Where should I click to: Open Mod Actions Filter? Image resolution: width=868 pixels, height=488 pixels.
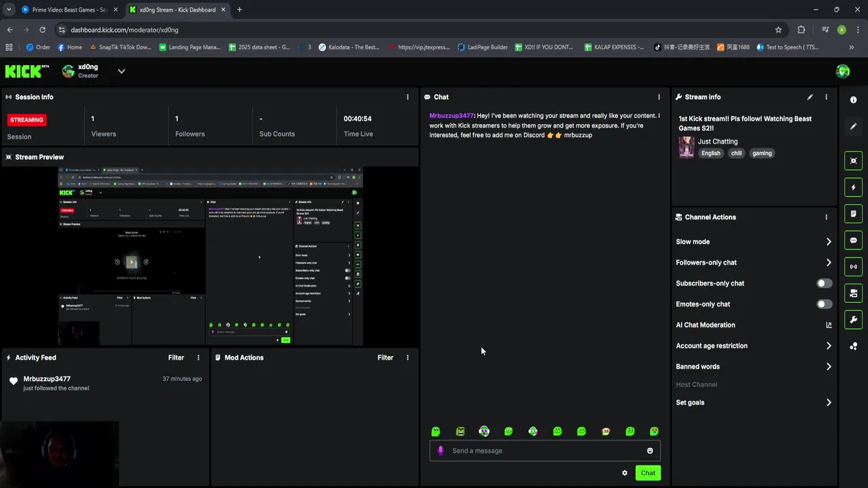385,357
